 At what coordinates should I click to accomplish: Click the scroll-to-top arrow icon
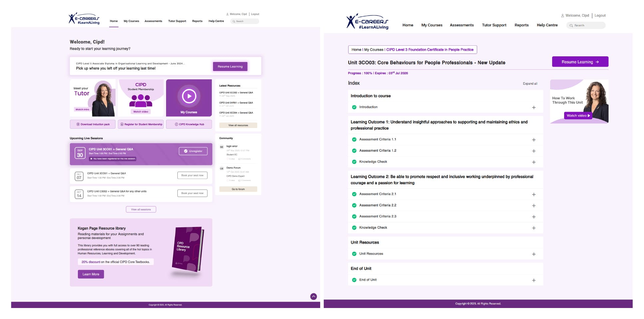click(313, 296)
